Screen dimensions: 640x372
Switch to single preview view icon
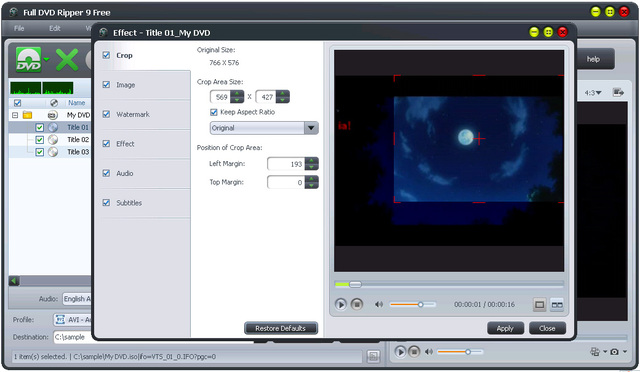539,305
